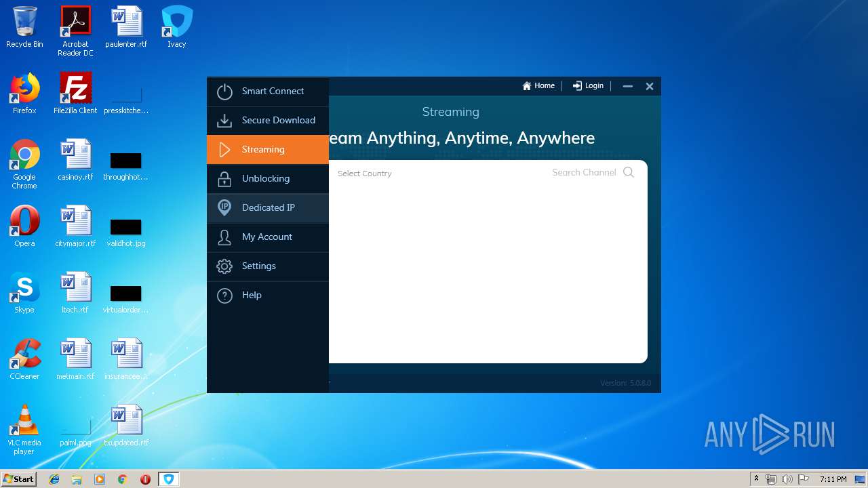The image size is (868, 488).
Task: Select the ltech.rtf file
Action: 75,293
